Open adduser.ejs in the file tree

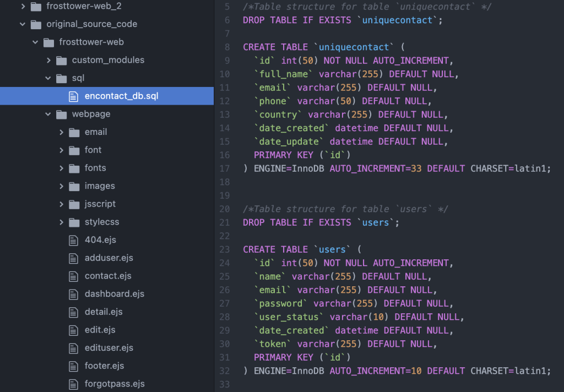pyautogui.click(x=109, y=258)
